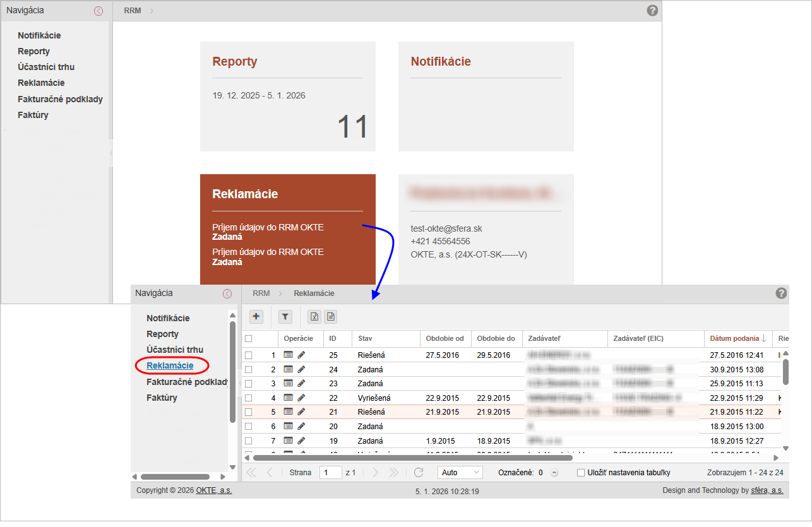Select Účastníci trhu in the upper navigation menu
Image resolution: width=812 pixels, height=527 pixels.
[46, 67]
